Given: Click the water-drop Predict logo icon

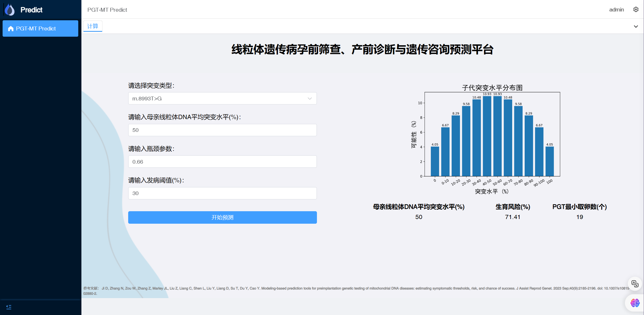Looking at the screenshot, I should [x=10, y=10].
